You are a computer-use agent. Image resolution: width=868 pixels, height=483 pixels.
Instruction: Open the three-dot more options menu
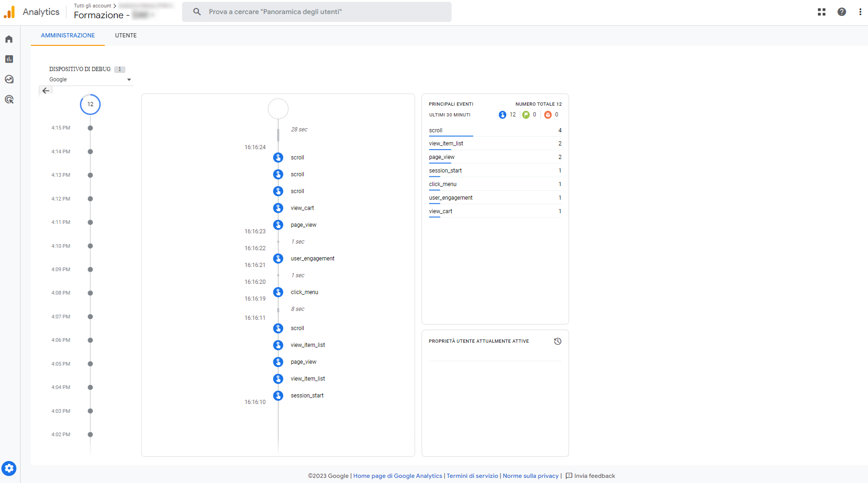pyautogui.click(x=860, y=12)
